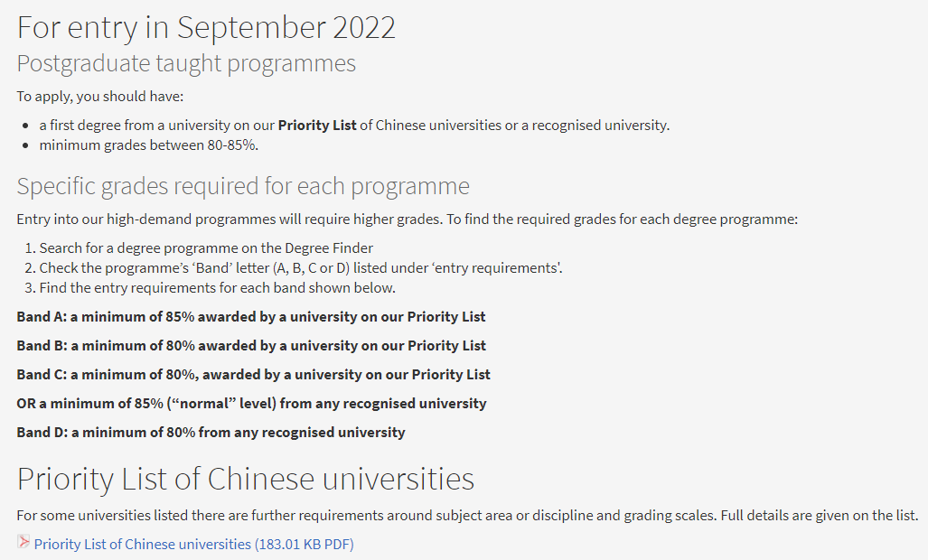
Task: Click the Band A minimum of 85% line
Action: (x=251, y=317)
